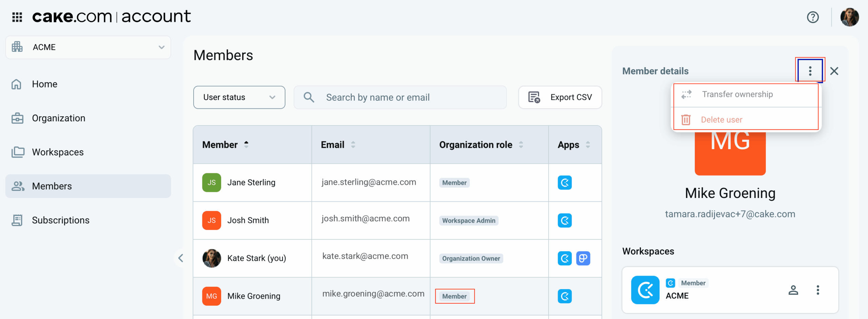The height and width of the screenshot is (319, 868).
Task: Choose Delete user from the menu
Action: point(722,120)
